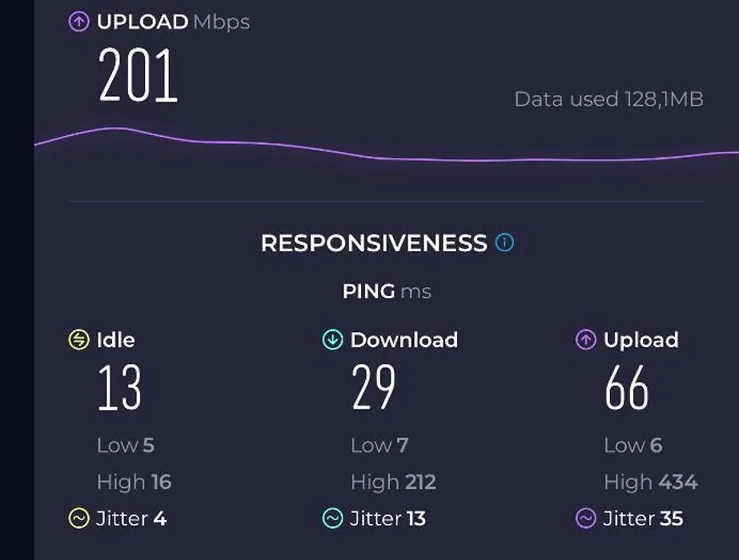
Task: Select the Download ping value 29
Action: pyautogui.click(x=373, y=387)
